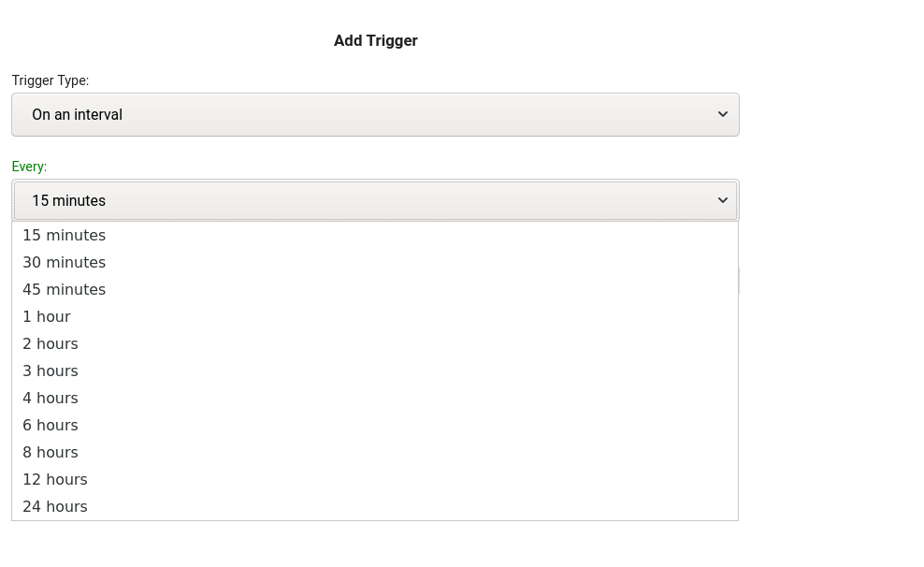This screenshot has width=924, height=567.
Task: Click the Every dropdown chevron arrow
Action: pos(722,200)
